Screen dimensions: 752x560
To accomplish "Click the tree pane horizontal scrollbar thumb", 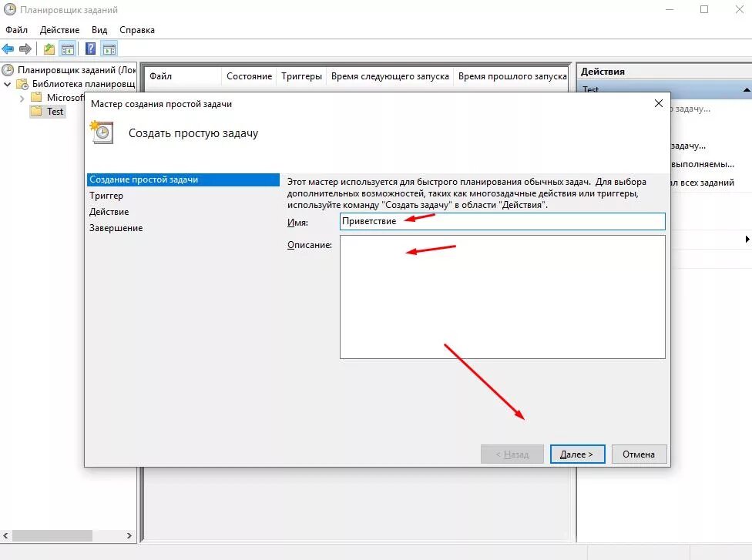I will tap(52, 535).
